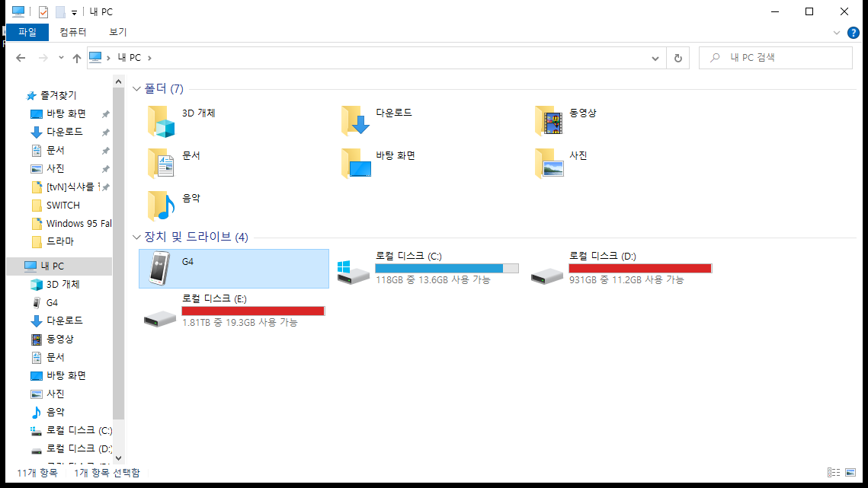This screenshot has height=488, width=868.
Task: Open the Windows 95 folder in sidebar
Action: tap(78, 224)
